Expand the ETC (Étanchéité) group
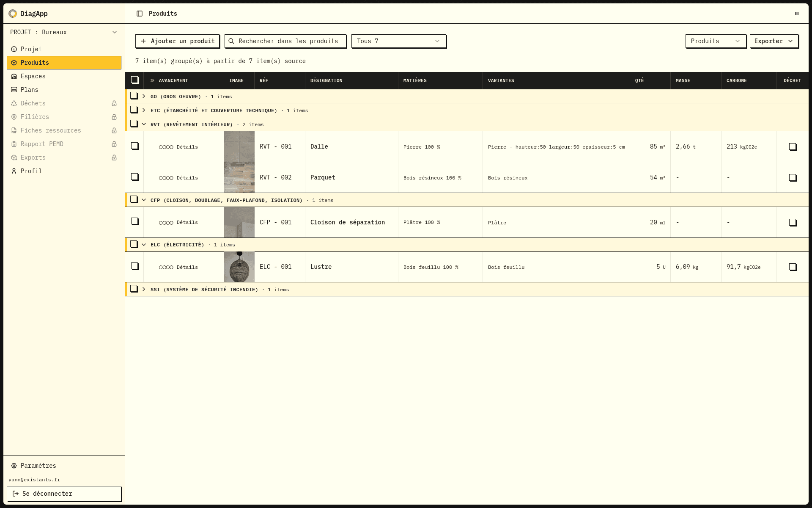 [x=144, y=110]
